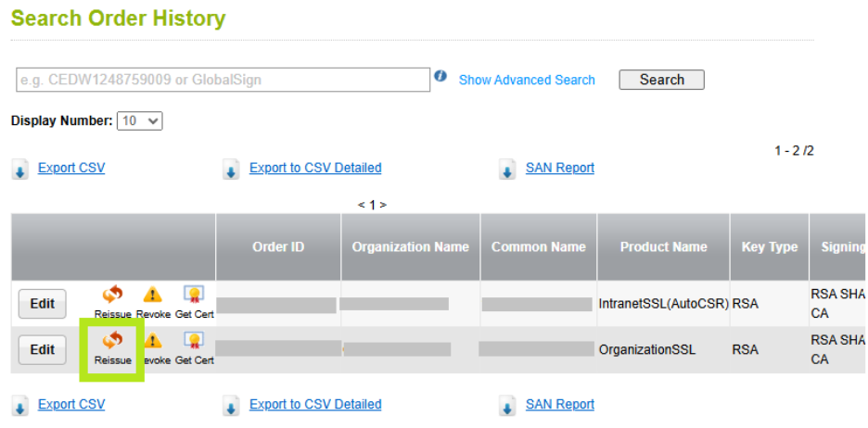868x428 pixels.
Task: Focus the order search text field
Action: 223,80
